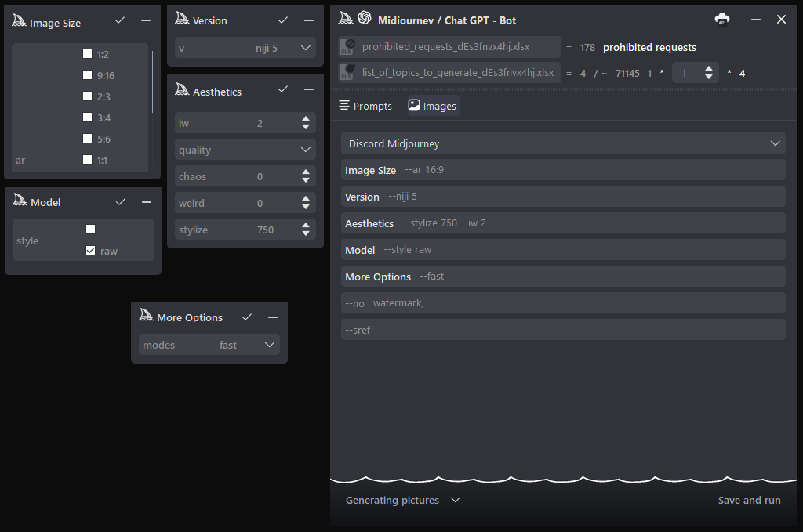Switch to the Images tab
Viewport: 803px width, 532px height.
pos(433,106)
